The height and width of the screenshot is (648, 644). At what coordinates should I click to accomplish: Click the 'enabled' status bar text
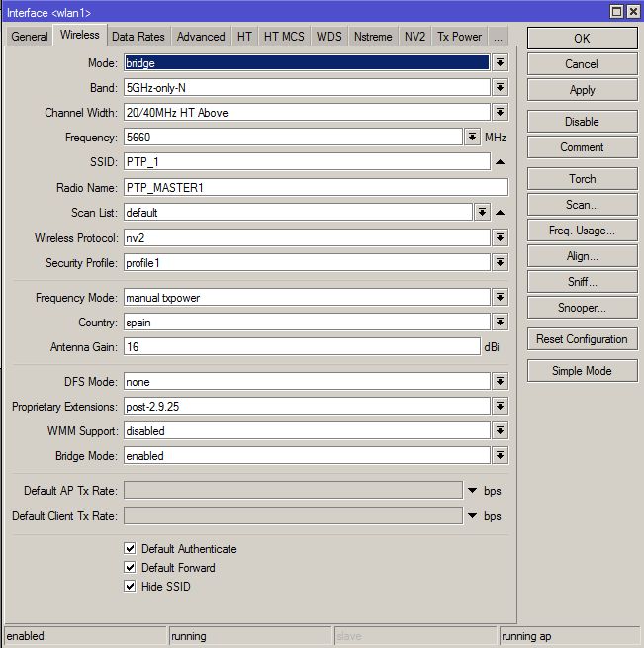pyautogui.click(x=25, y=636)
